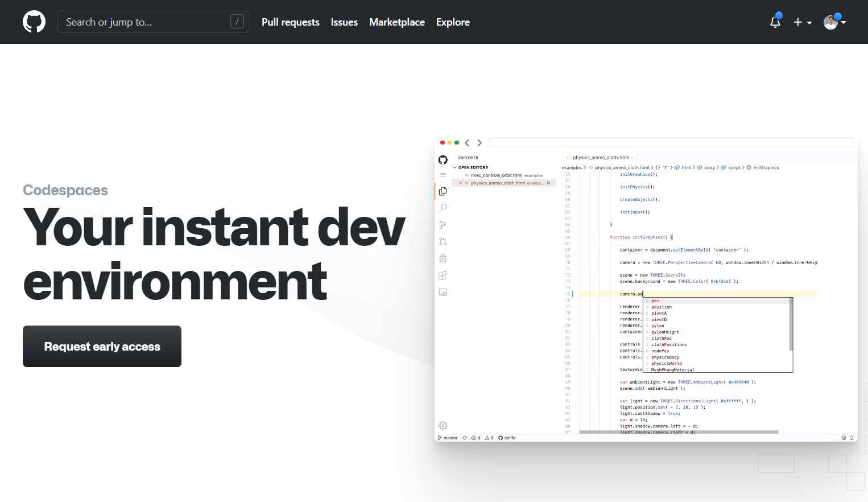Click the debug bug icon in sidebar

coord(443,258)
